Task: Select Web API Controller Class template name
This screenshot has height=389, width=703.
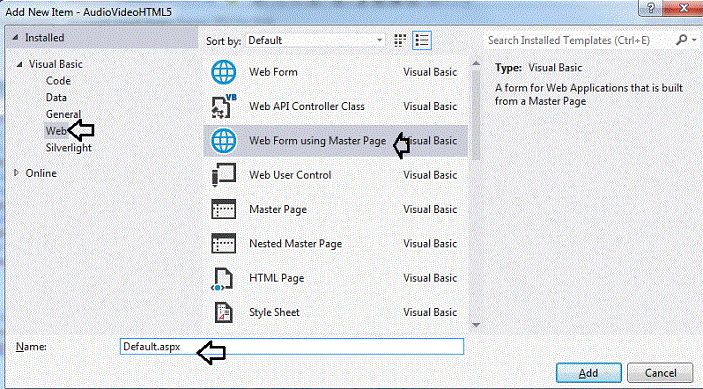Action: [x=307, y=106]
